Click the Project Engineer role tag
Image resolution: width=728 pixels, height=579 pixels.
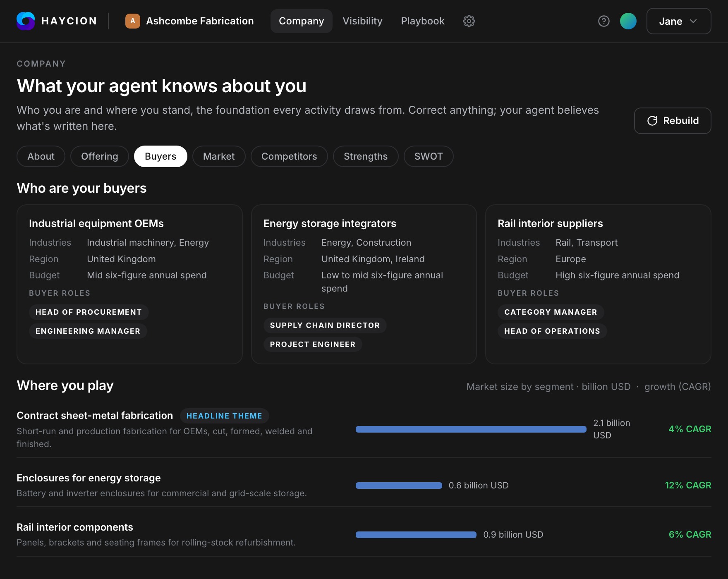(x=313, y=345)
